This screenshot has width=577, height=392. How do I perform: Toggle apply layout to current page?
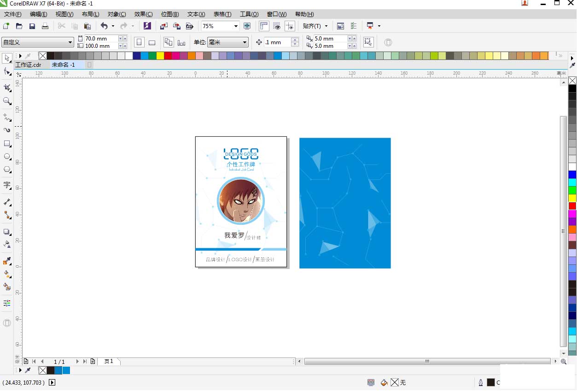[x=181, y=42]
